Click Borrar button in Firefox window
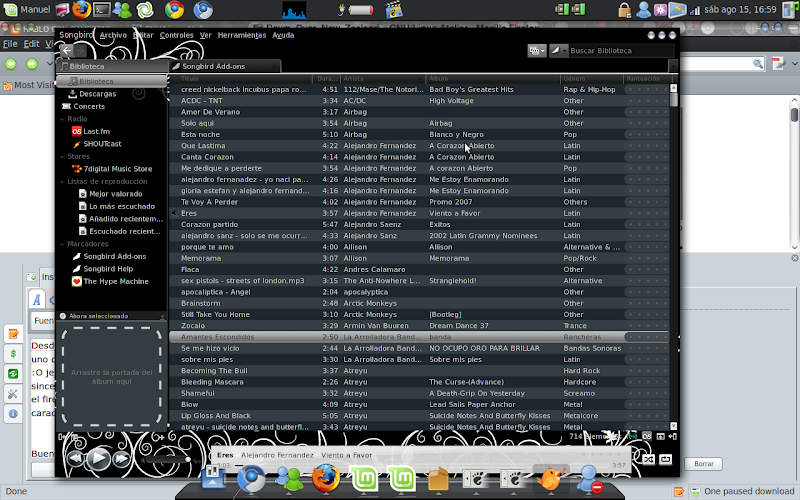The height and width of the screenshot is (500, 800). point(704,464)
